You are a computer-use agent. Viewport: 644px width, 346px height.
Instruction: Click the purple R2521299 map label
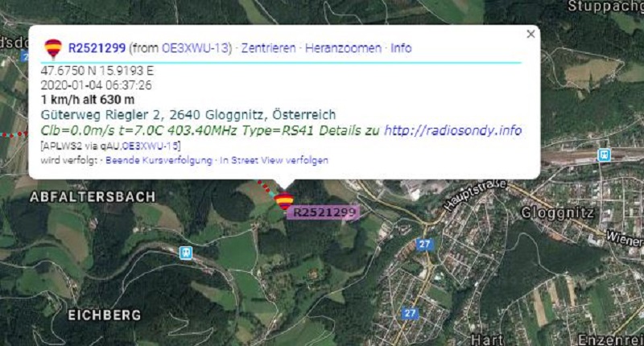pyautogui.click(x=324, y=212)
